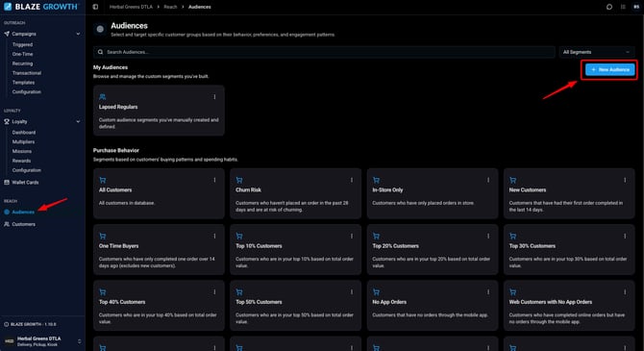Viewport: 644px width, 351px height.
Task: Open Transactional campaigns in the sidebar
Action: (26, 73)
